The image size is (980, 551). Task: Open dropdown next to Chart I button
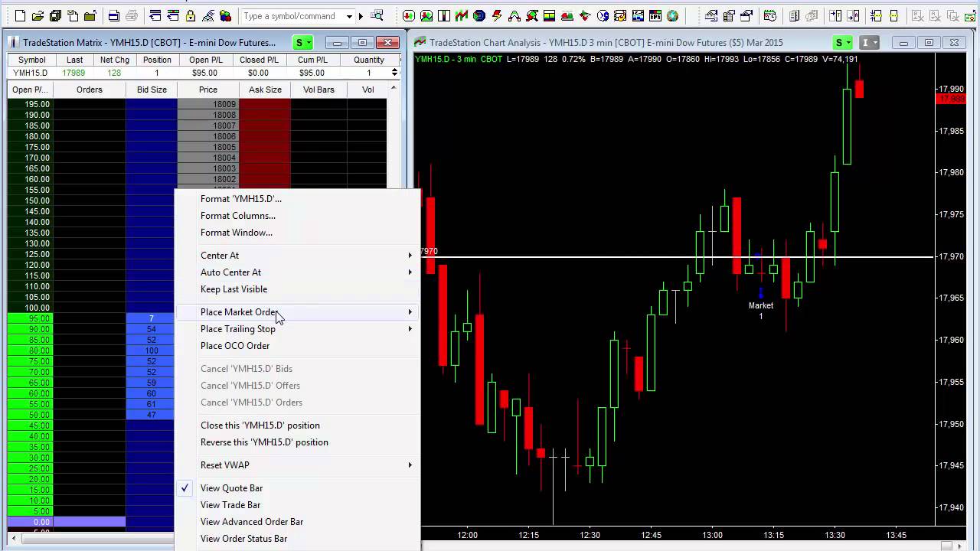pos(875,43)
